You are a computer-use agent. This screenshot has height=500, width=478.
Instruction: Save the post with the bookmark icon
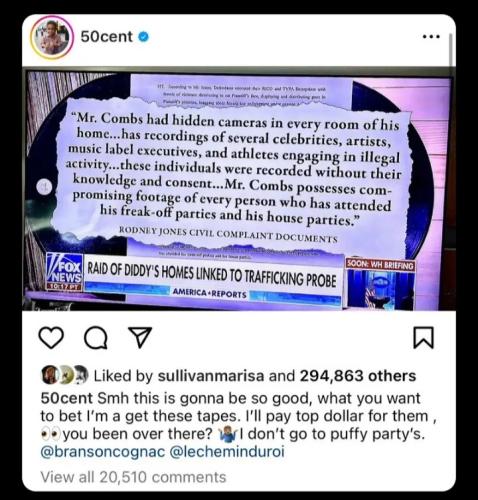pos(424,338)
